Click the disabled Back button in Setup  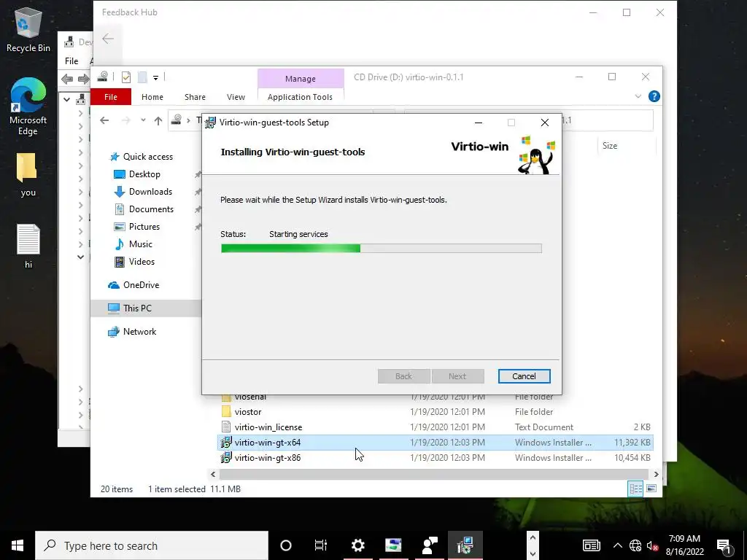(x=403, y=376)
